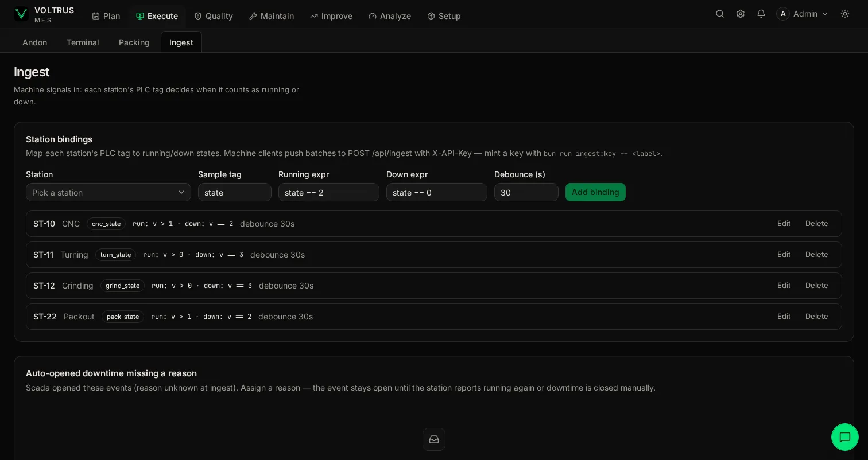
Task: Switch to the Terminal tab
Action: pos(83,42)
